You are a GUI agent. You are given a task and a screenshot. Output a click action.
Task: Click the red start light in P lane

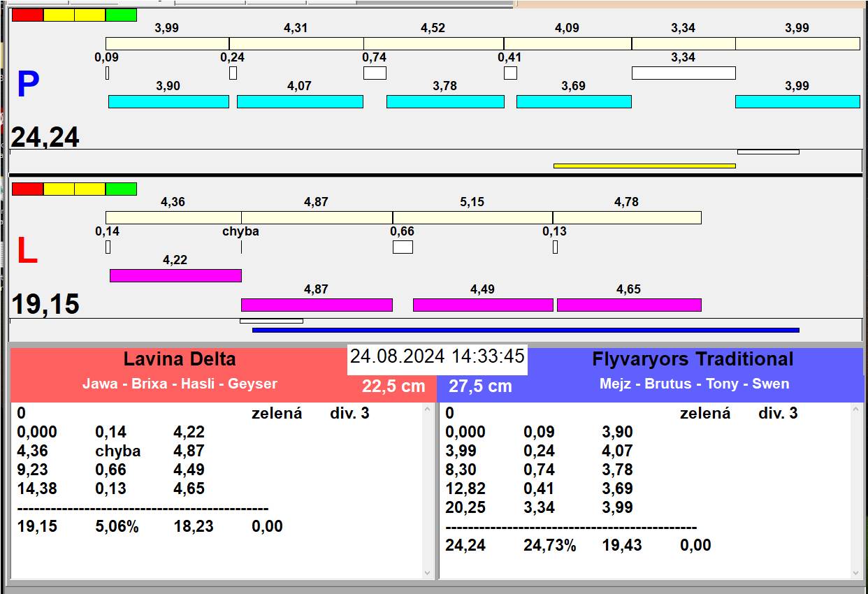coord(27,15)
